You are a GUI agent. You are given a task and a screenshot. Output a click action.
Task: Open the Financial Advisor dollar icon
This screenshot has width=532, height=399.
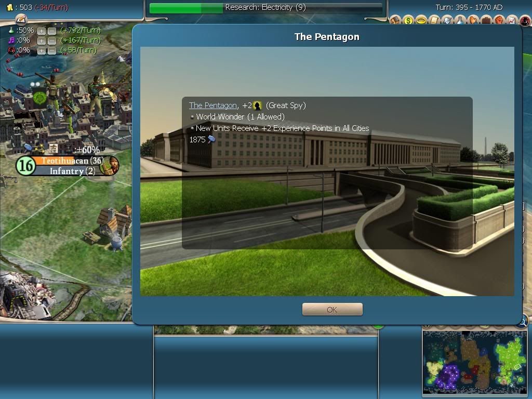tap(408, 20)
